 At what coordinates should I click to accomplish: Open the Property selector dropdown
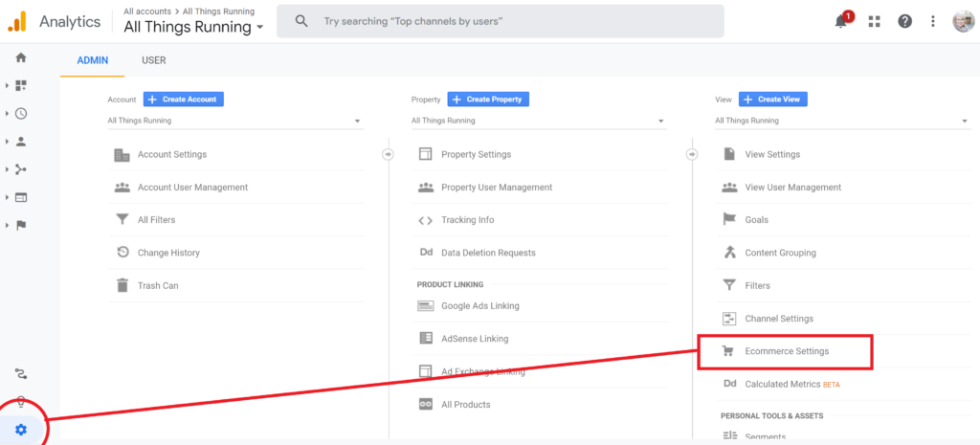(540, 121)
